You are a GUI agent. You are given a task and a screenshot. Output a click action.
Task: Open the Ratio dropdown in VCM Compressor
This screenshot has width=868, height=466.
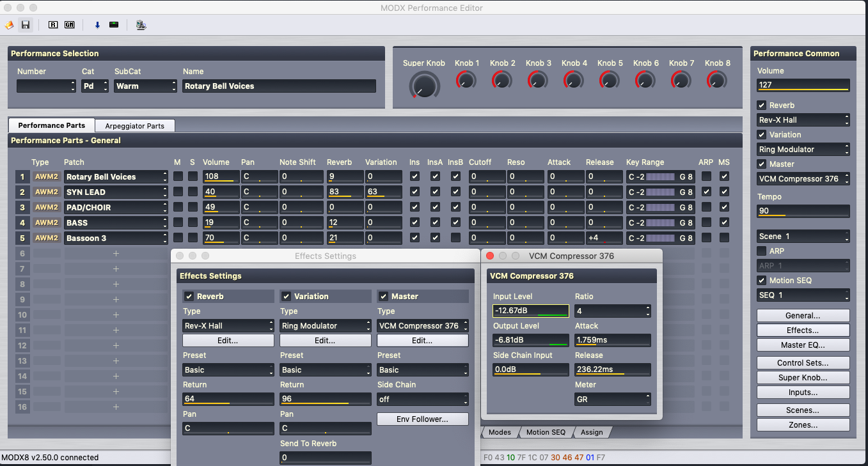(613, 311)
